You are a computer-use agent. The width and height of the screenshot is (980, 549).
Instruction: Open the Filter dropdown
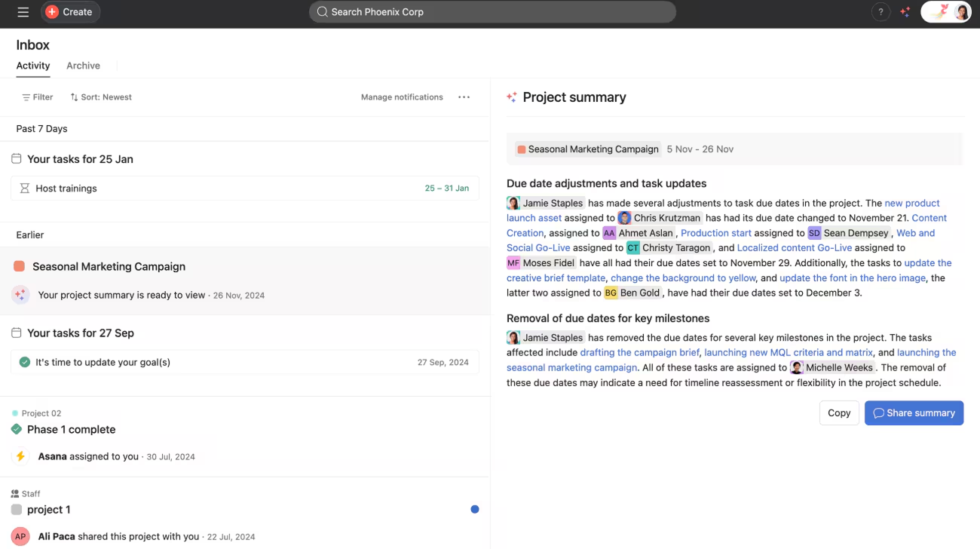coord(37,97)
